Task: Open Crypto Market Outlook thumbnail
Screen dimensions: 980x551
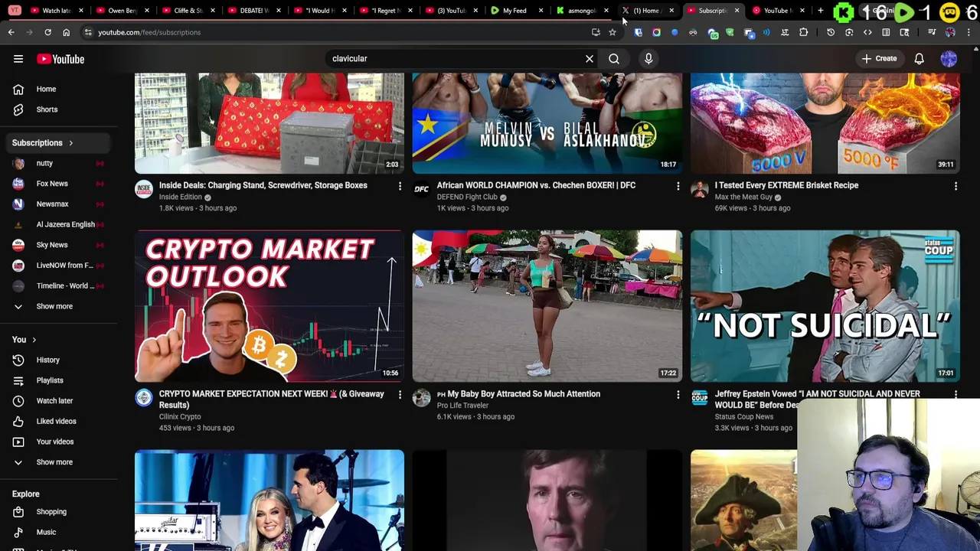Action: [x=269, y=306]
